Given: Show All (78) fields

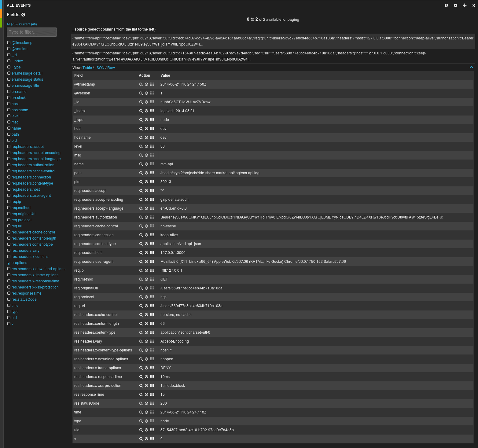Looking at the screenshot, I should click(x=12, y=24).
